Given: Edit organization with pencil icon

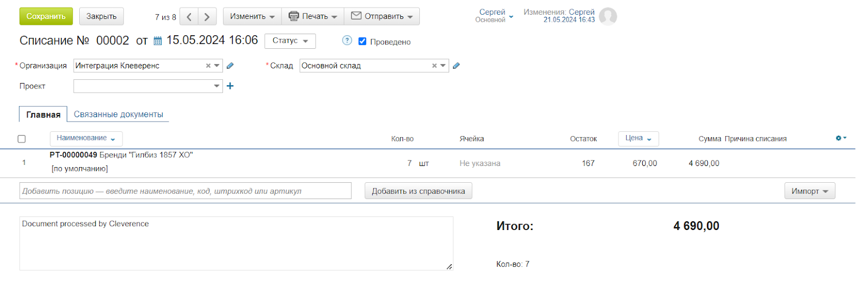Looking at the screenshot, I should (230, 66).
